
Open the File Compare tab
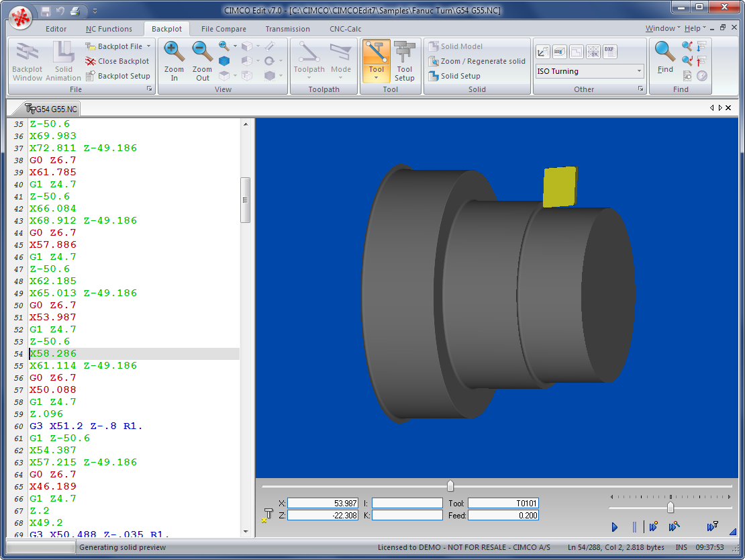pos(223,29)
